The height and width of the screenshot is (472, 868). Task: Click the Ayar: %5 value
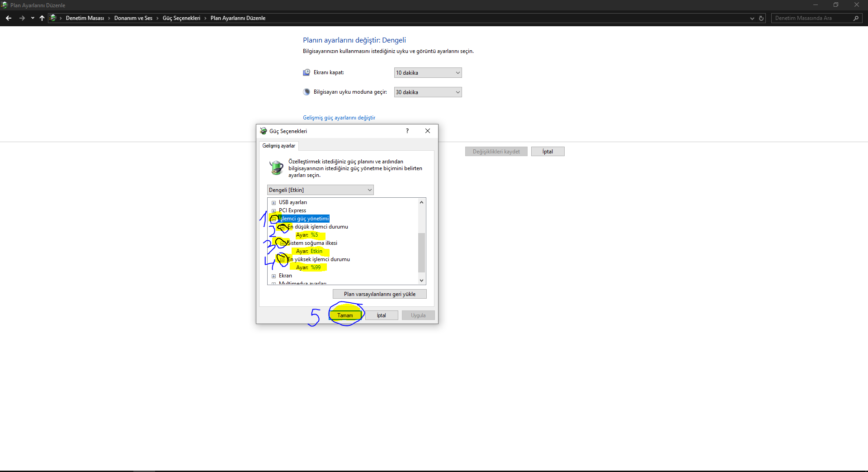(307, 235)
